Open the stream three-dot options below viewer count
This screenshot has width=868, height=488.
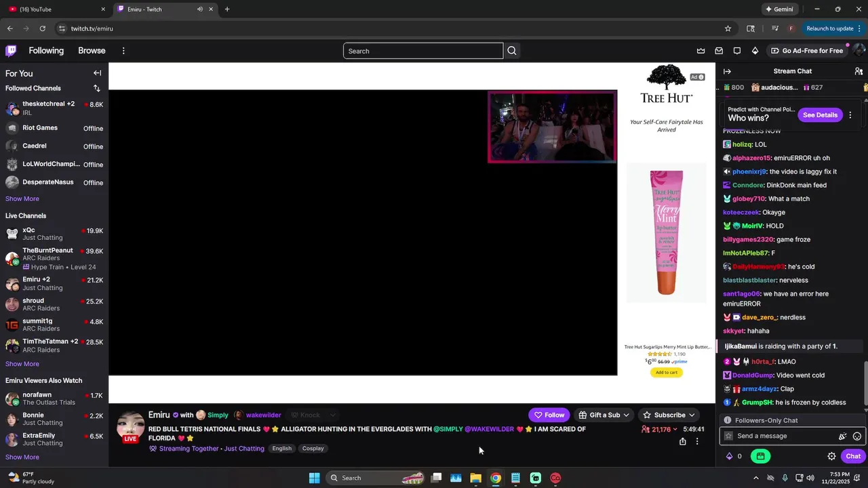click(697, 441)
